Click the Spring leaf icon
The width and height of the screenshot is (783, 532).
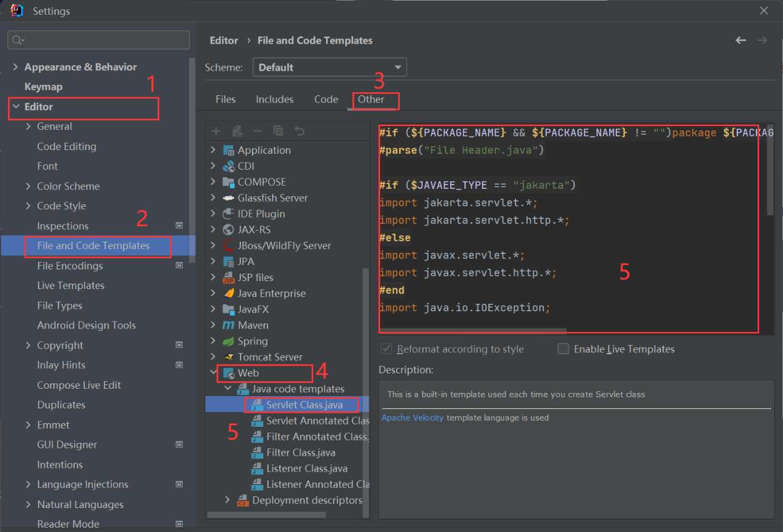(228, 341)
